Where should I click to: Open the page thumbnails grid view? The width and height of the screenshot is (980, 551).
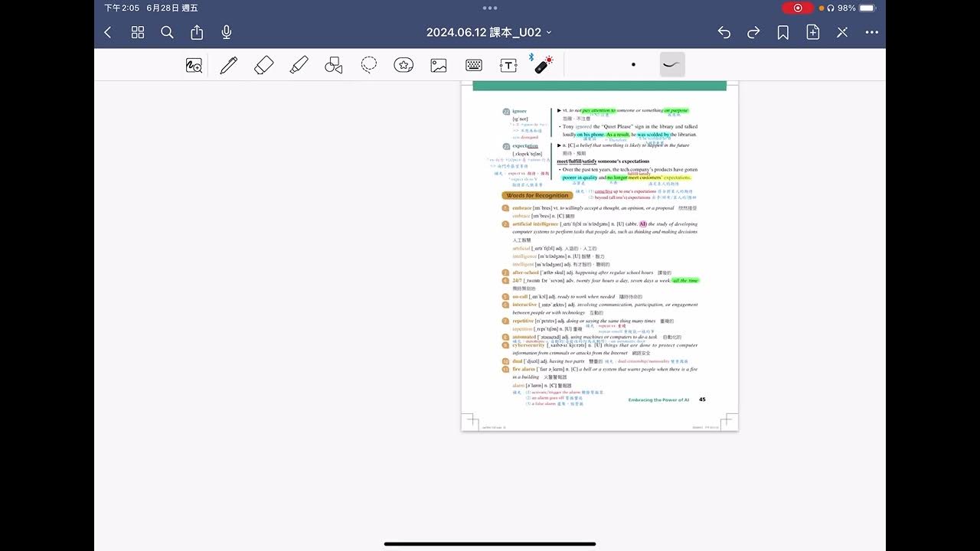(x=138, y=32)
